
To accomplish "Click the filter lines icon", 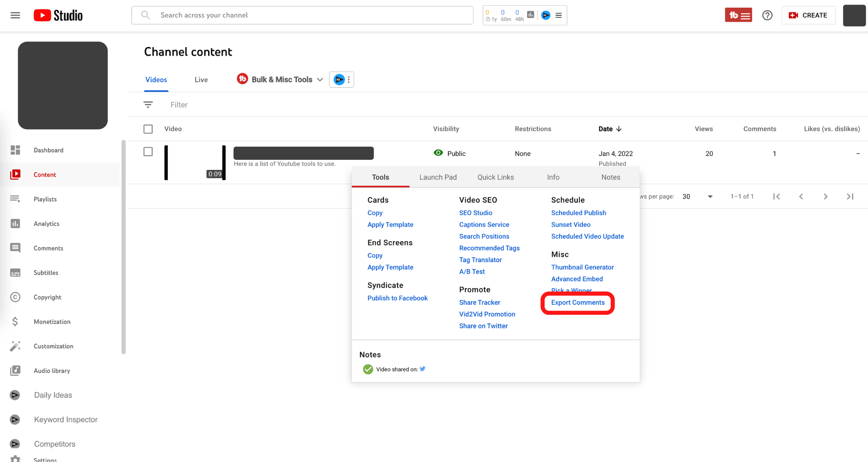I will (x=148, y=105).
